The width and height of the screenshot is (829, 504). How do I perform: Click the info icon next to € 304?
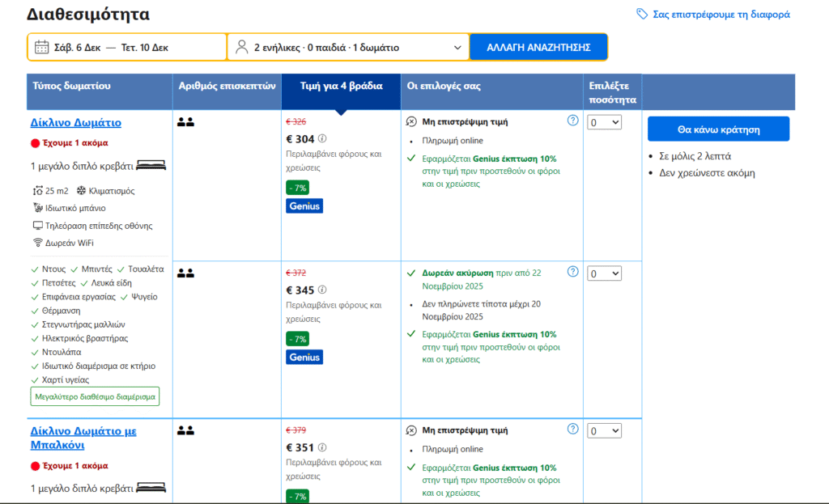point(322,138)
